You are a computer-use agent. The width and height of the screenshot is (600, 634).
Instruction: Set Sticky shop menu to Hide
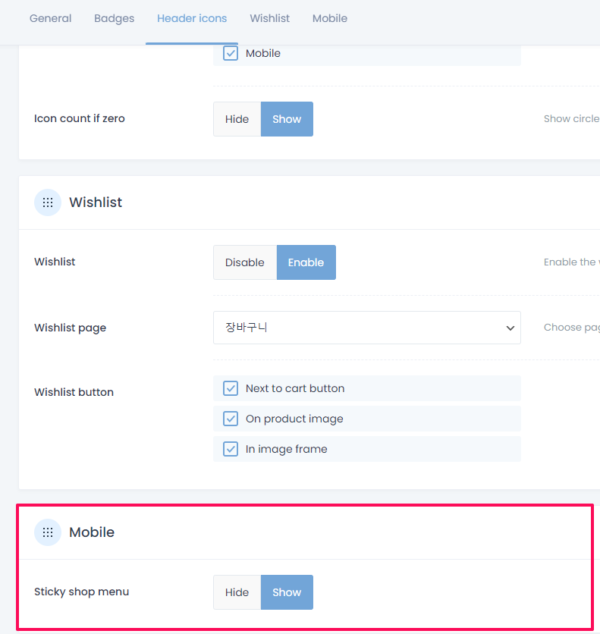(237, 592)
